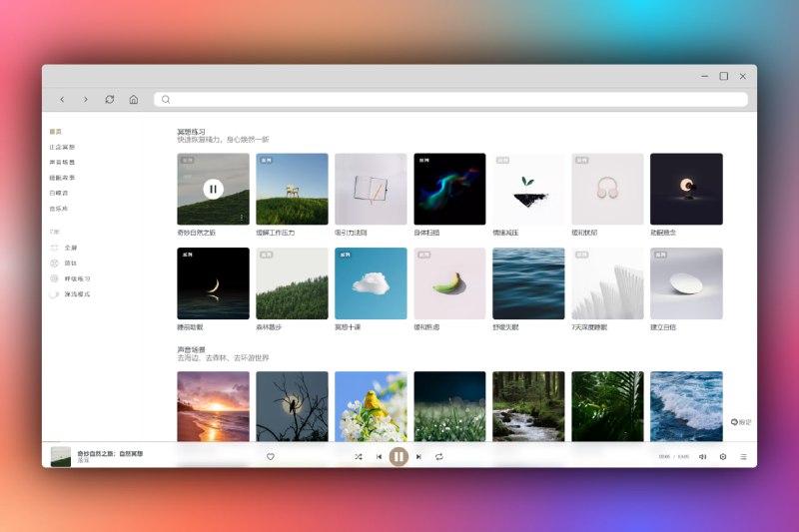Image resolution: width=799 pixels, height=532 pixels.
Task: Open the white cloud 冥想十课 card
Action: (371, 283)
